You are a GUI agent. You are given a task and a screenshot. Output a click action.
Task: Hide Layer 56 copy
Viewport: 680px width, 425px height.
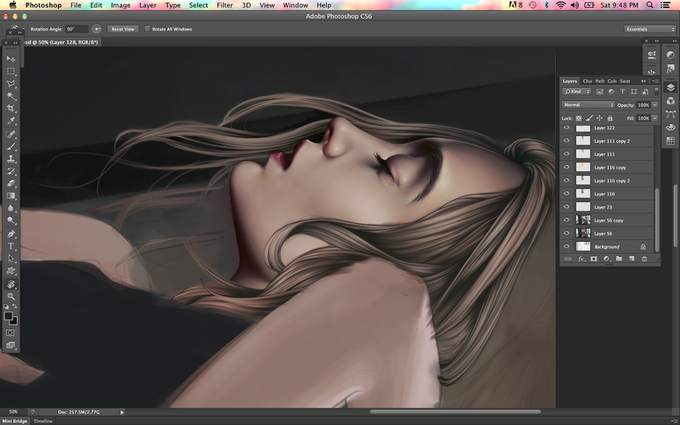pyautogui.click(x=566, y=220)
